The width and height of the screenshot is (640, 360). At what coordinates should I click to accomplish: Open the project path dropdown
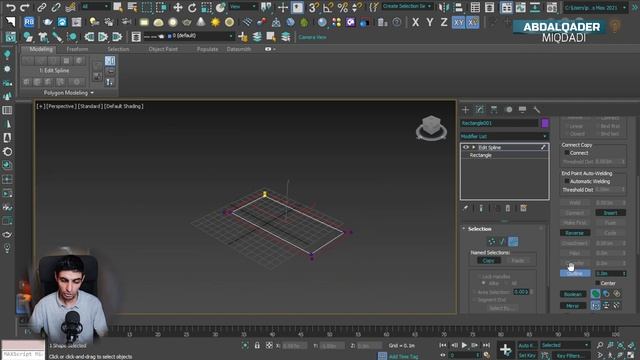pyautogui.click(x=596, y=8)
